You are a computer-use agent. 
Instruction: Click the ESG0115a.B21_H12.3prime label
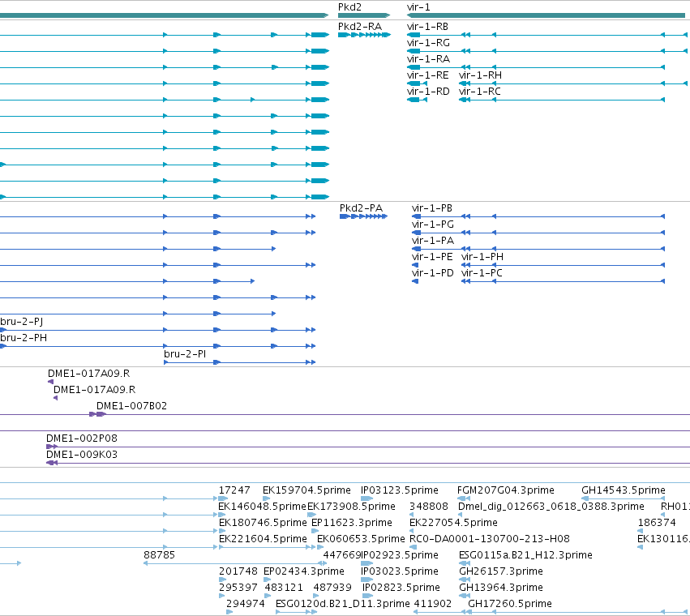pyautogui.click(x=525, y=556)
